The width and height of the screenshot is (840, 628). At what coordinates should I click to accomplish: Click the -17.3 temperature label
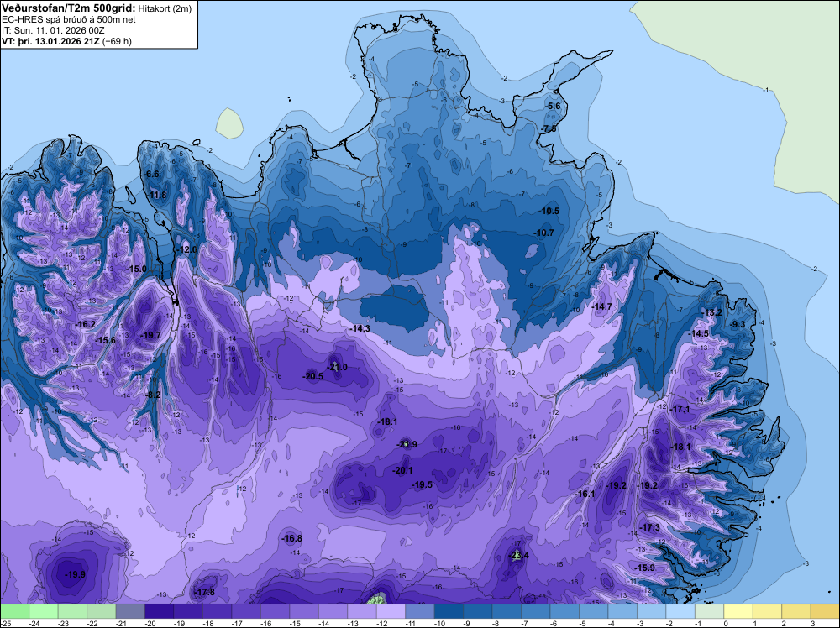point(650,527)
